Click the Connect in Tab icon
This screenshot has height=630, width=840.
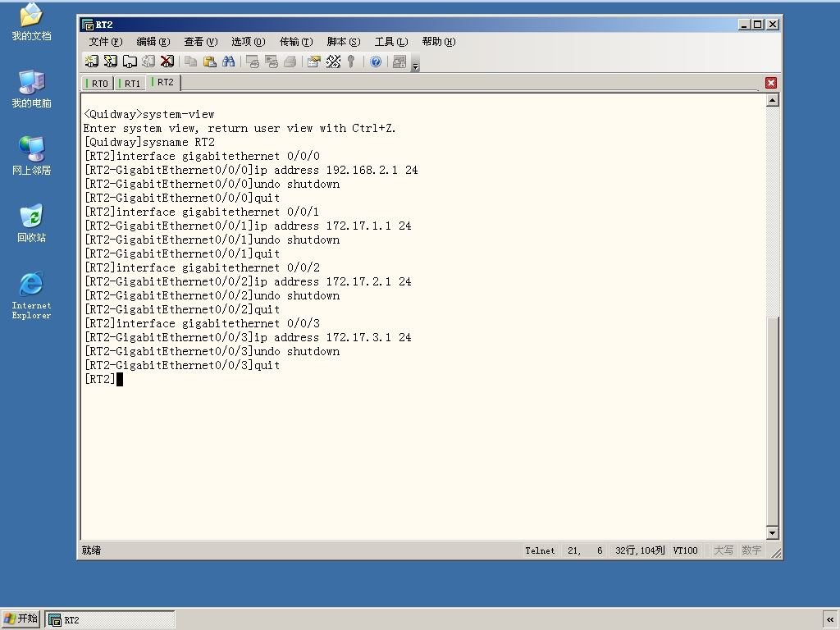tap(130, 62)
